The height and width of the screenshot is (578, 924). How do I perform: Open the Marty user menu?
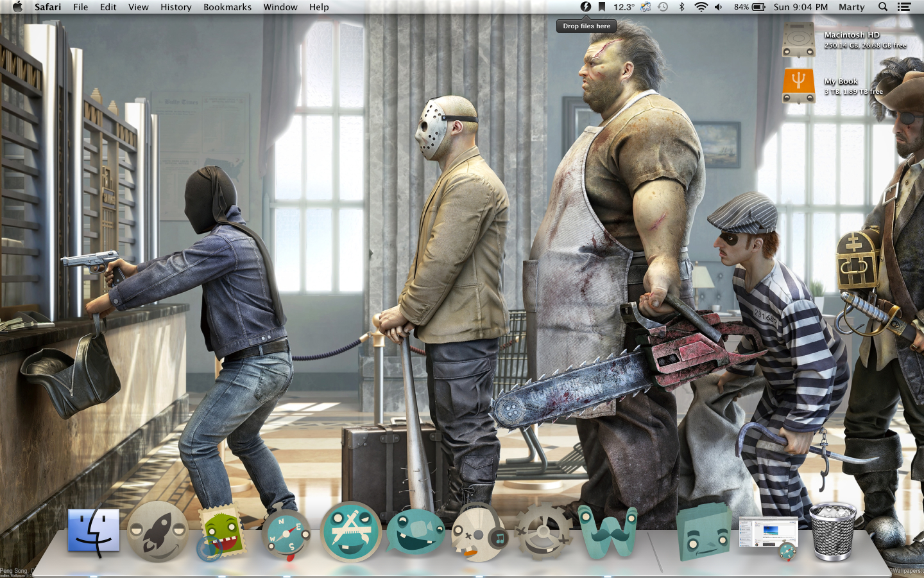[x=851, y=7]
